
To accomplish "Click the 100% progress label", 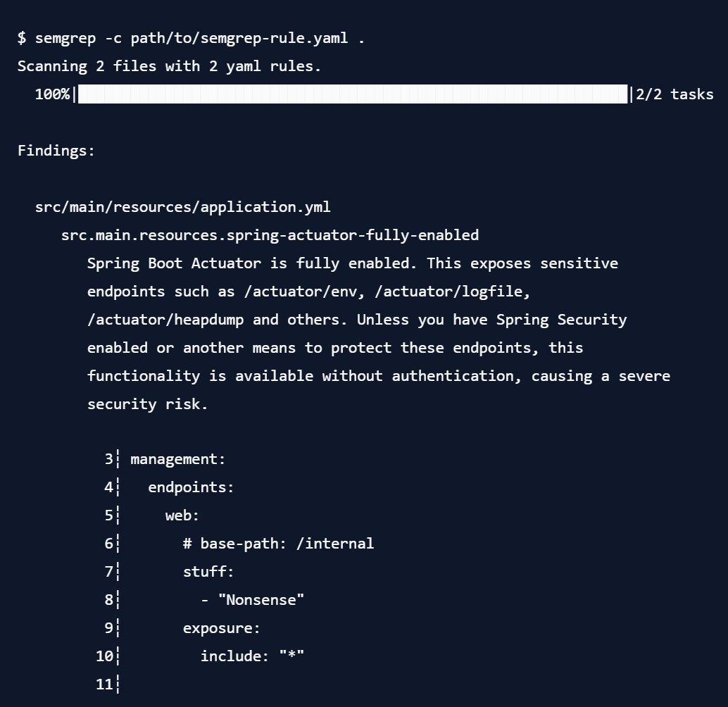I will click(52, 94).
